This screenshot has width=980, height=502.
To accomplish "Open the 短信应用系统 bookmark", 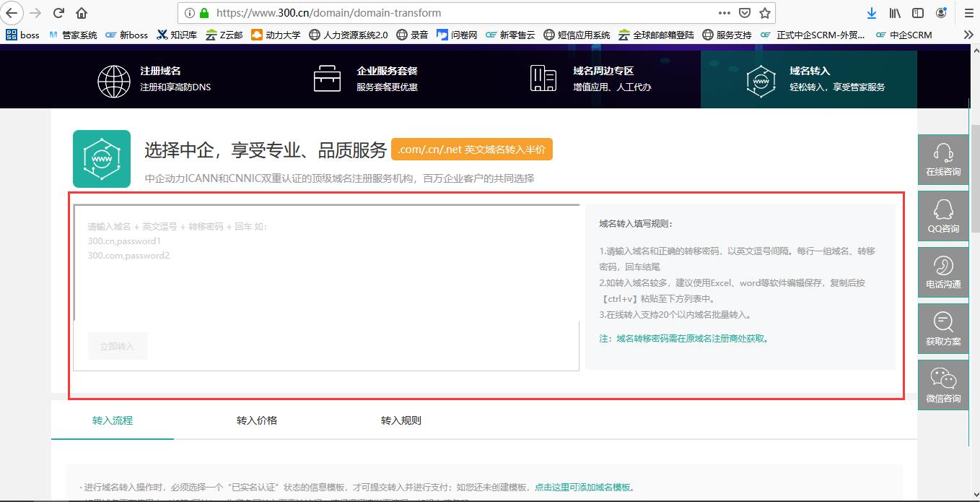I will tap(577, 35).
